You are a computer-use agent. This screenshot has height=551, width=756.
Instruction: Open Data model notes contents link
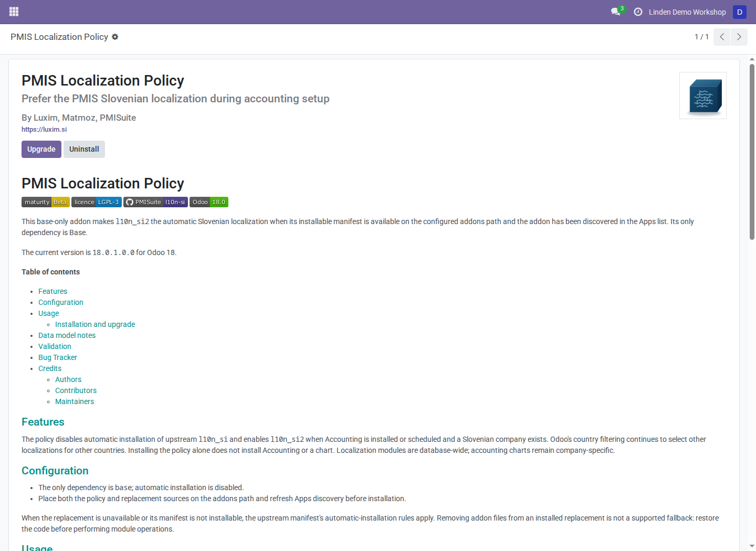(x=67, y=335)
